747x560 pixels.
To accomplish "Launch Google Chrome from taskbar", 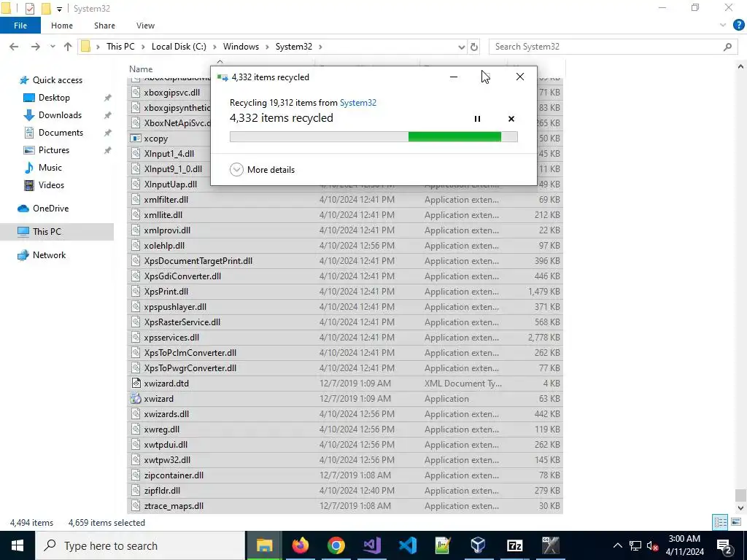I will [x=336, y=545].
